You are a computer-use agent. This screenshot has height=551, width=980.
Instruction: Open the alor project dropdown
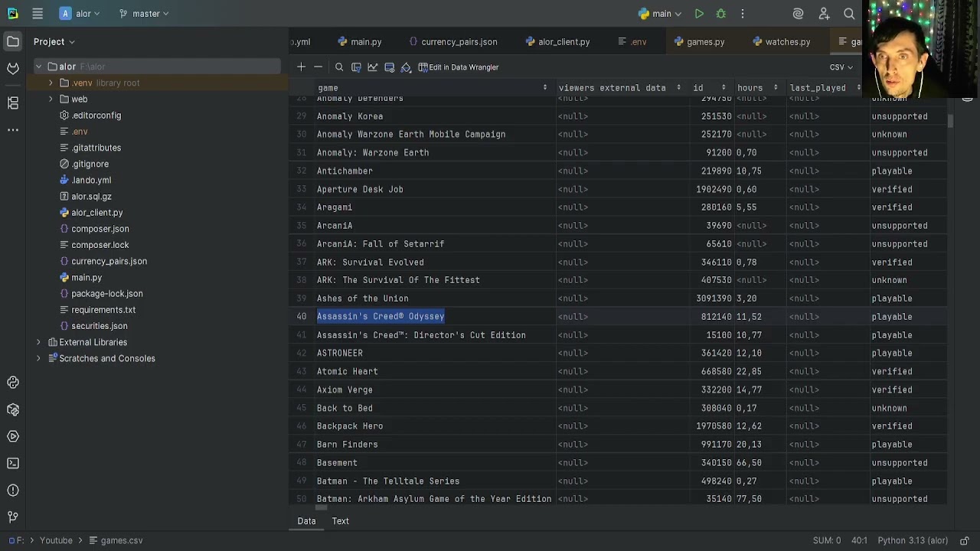(80, 14)
